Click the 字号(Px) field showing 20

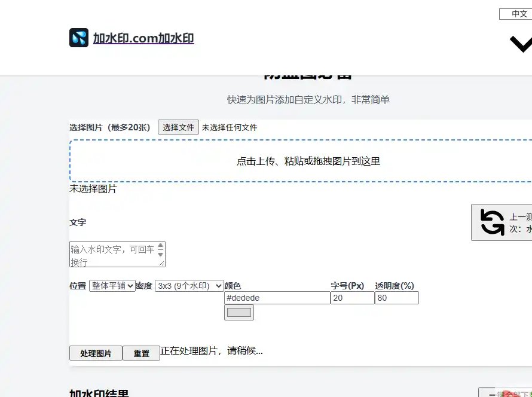353,298
